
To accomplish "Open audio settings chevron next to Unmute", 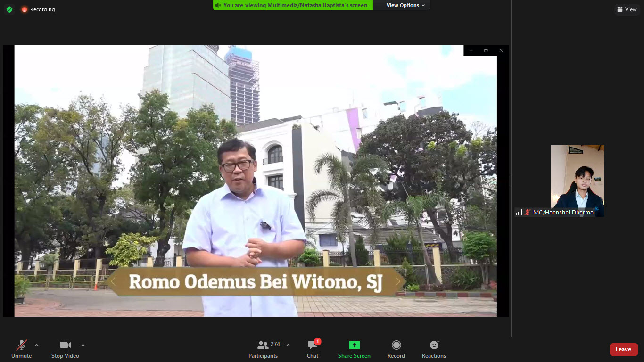I will [36, 345].
